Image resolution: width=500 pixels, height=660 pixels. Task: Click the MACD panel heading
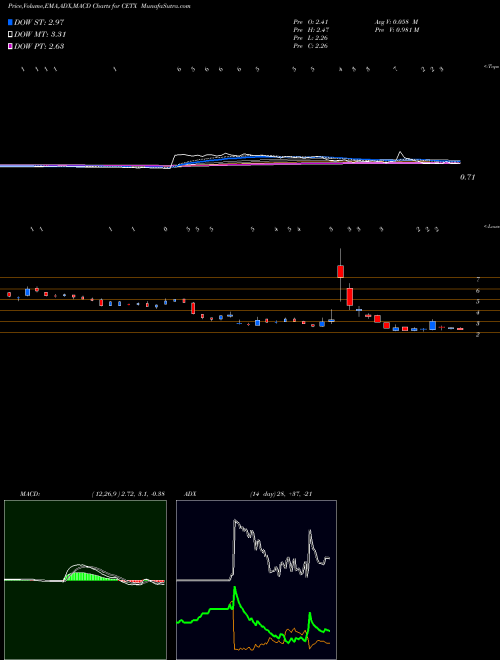pyautogui.click(x=30, y=494)
